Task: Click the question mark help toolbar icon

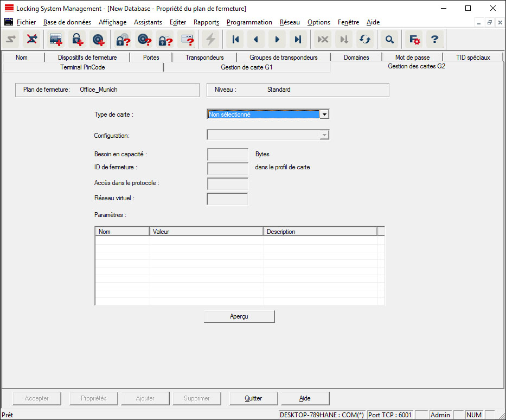Action: click(x=434, y=39)
